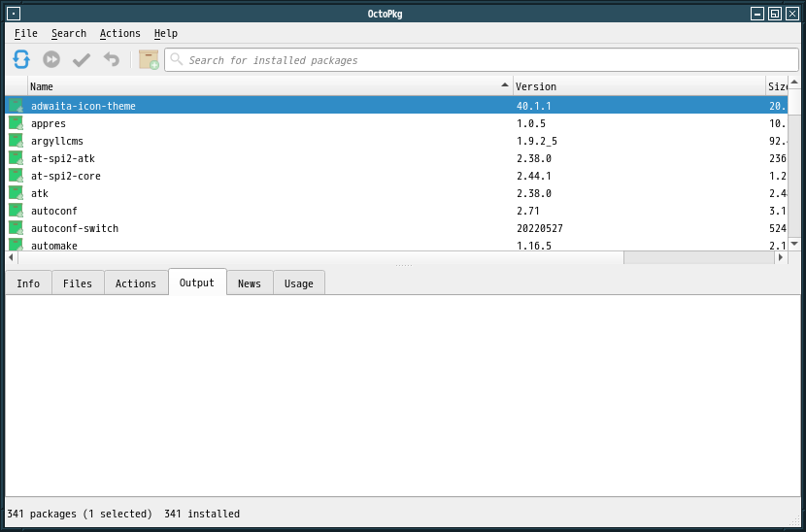
Task: Click the horizontal scrollbar right arrow
Action: coord(781,257)
